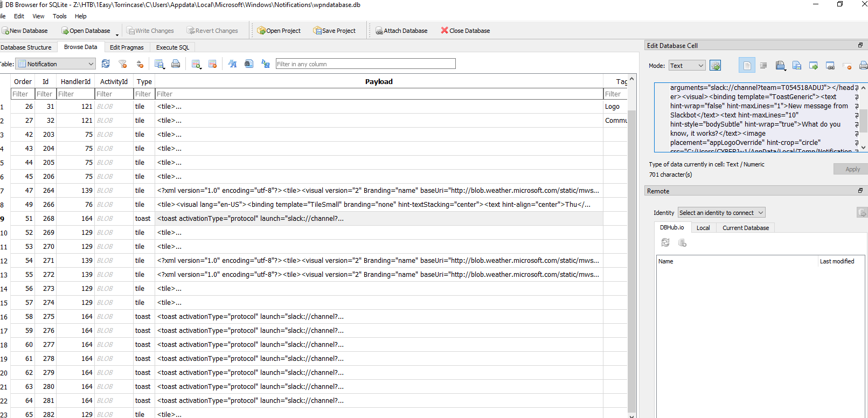Screen dimensions: 868x418
Task: Toggle word wrap in cell editor
Action: pos(747,66)
